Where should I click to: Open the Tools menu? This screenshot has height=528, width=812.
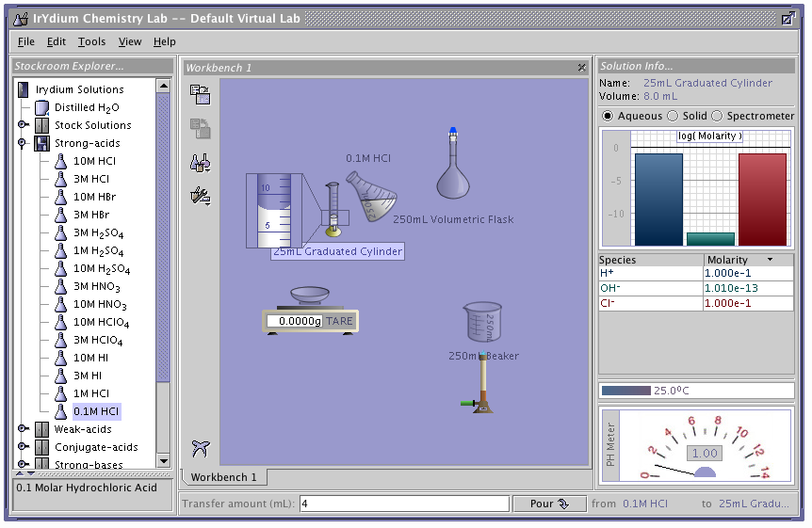pyautogui.click(x=91, y=41)
